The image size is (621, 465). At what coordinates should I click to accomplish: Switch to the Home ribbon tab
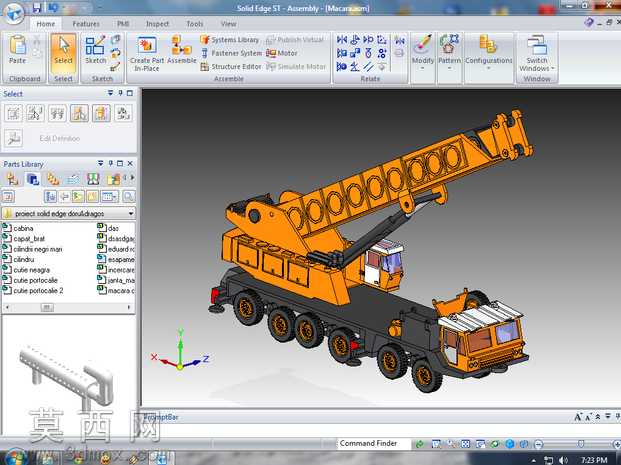point(46,24)
